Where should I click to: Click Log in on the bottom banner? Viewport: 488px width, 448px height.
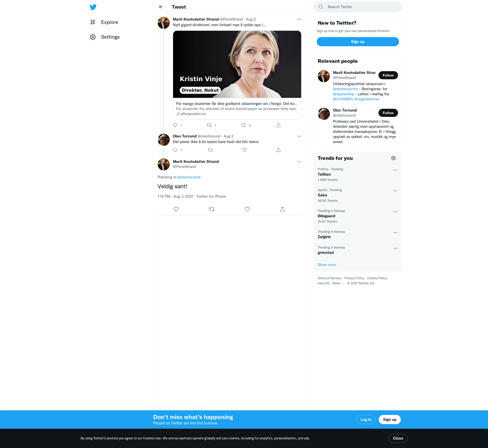tap(366, 420)
